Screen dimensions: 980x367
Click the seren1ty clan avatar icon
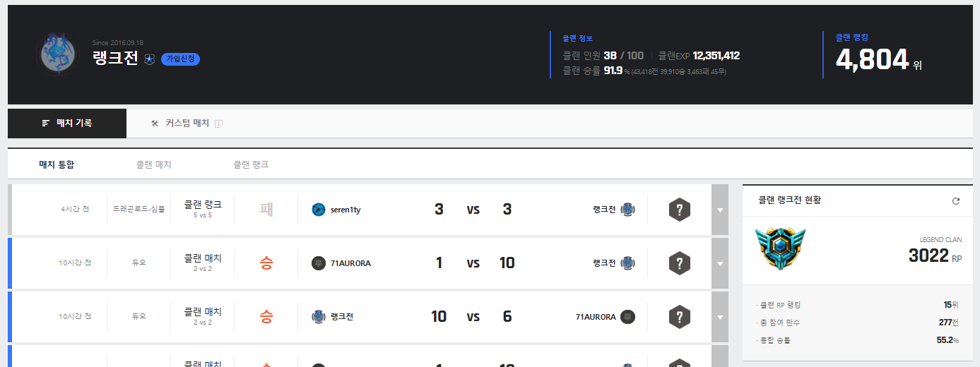pyautogui.click(x=319, y=210)
